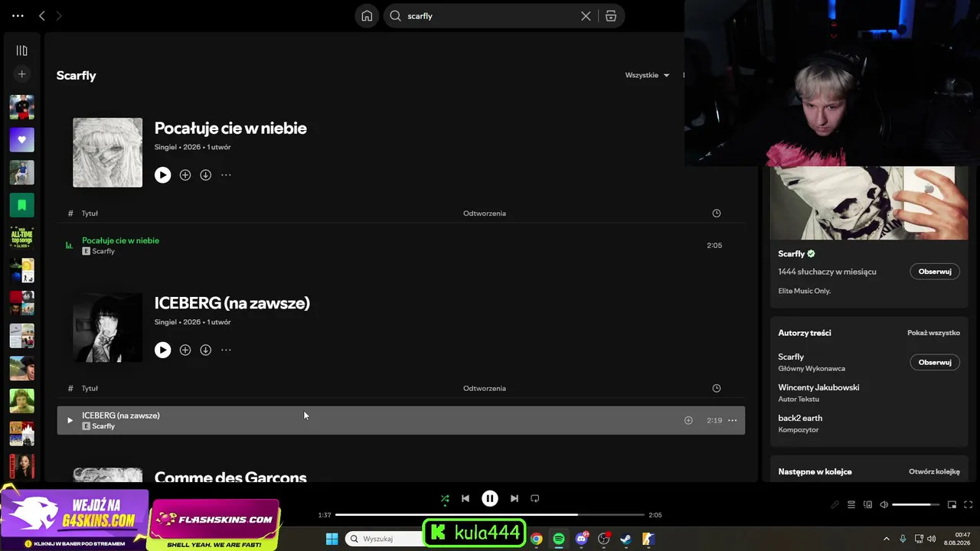Toggle shuffle playback
This screenshot has width=980, height=551.
445,498
